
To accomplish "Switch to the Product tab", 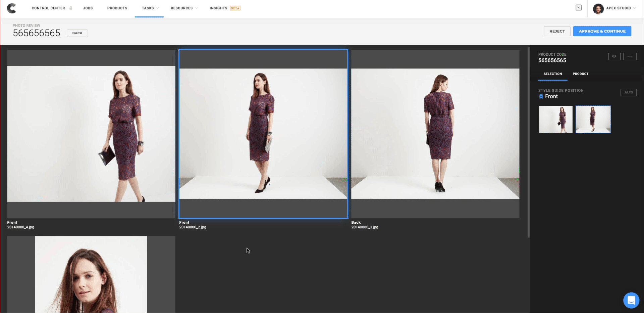I will [x=580, y=74].
